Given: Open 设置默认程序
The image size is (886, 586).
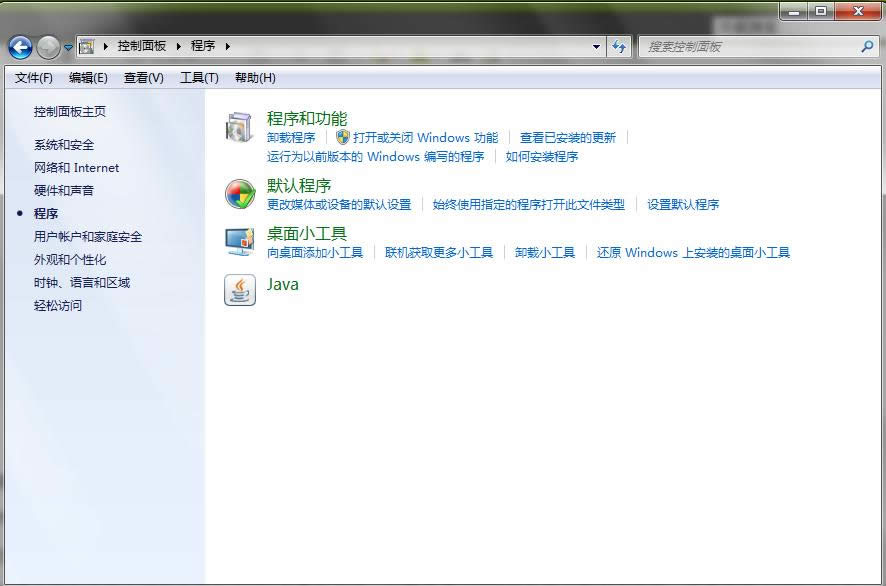Looking at the screenshot, I should coord(685,204).
